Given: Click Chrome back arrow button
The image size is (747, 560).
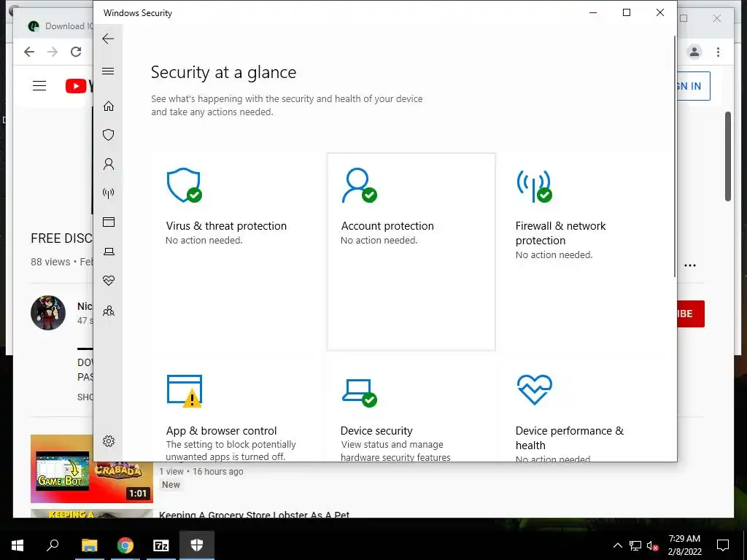Looking at the screenshot, I should click(29, 52).
